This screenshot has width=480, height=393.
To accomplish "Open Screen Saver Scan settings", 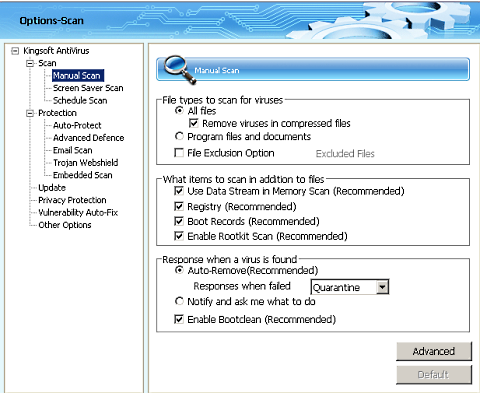I will point(88,88).
